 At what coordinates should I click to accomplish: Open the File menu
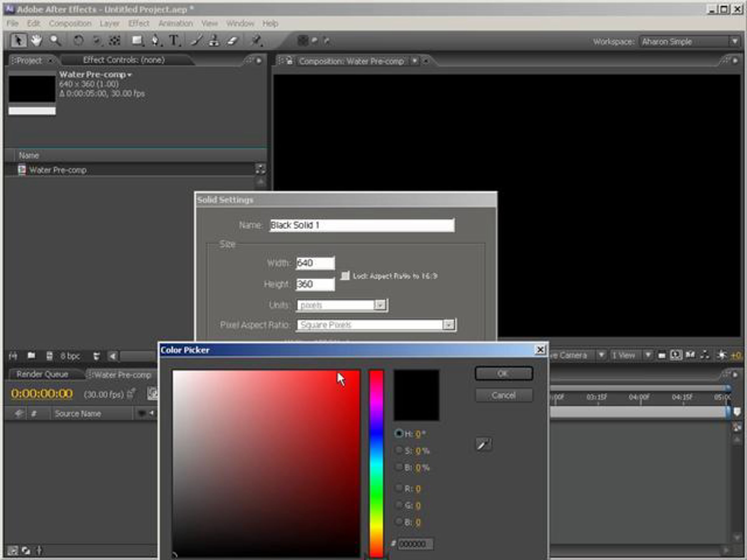pyautogui.click(x=12, y=24)
